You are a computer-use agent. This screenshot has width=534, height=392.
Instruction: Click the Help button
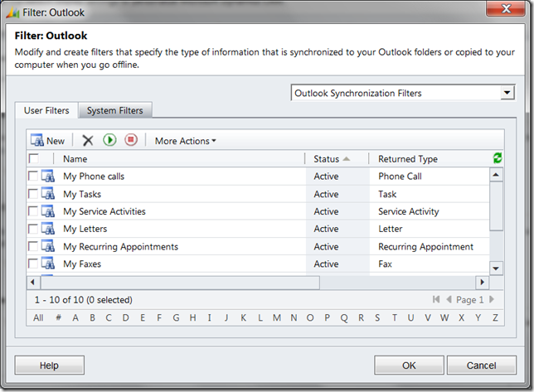click(x=50, y=365)
